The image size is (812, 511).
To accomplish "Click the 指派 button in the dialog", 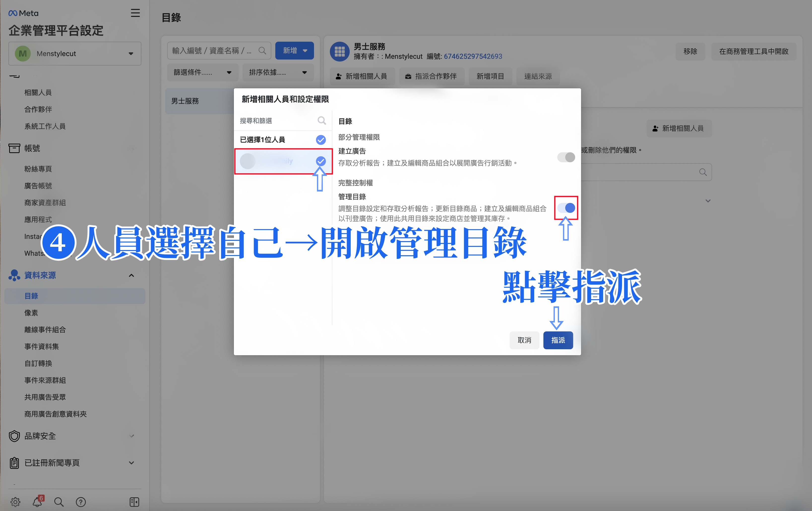I will (558, 340).
